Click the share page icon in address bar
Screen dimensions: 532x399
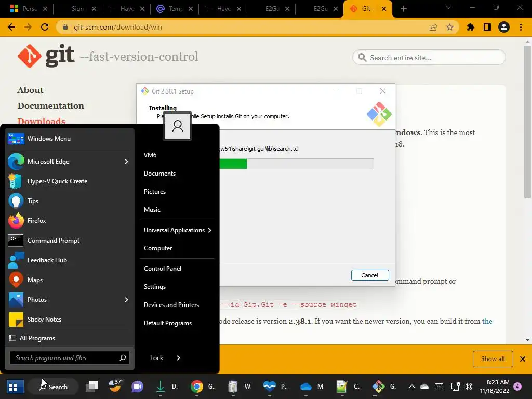click(x=433, y=27)
